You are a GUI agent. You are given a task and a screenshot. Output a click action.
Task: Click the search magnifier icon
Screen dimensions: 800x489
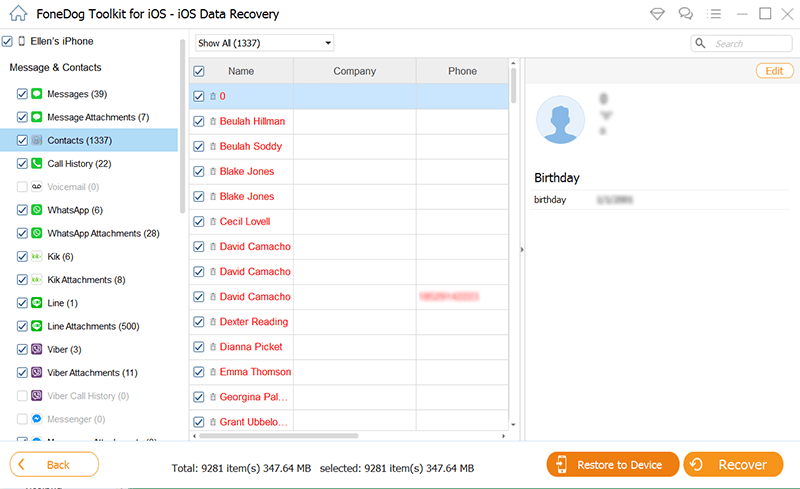[x=701, y=43]
